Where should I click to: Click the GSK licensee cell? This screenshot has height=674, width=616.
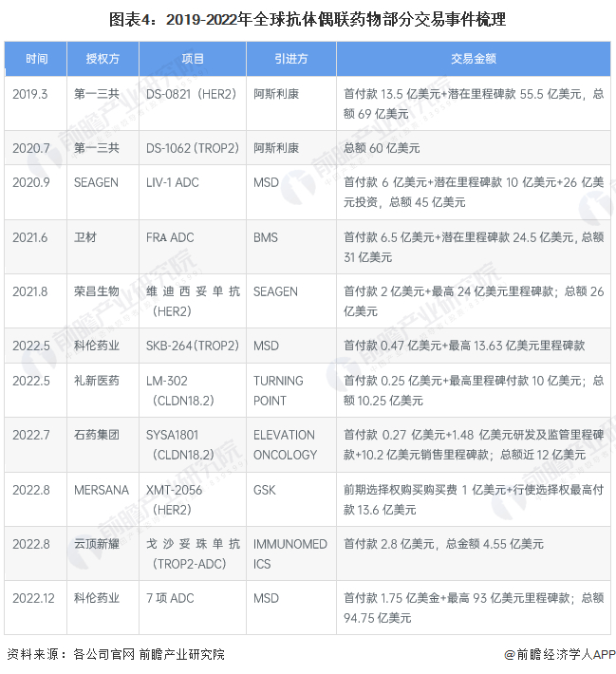pyautogui.click(x=291, y=499)
